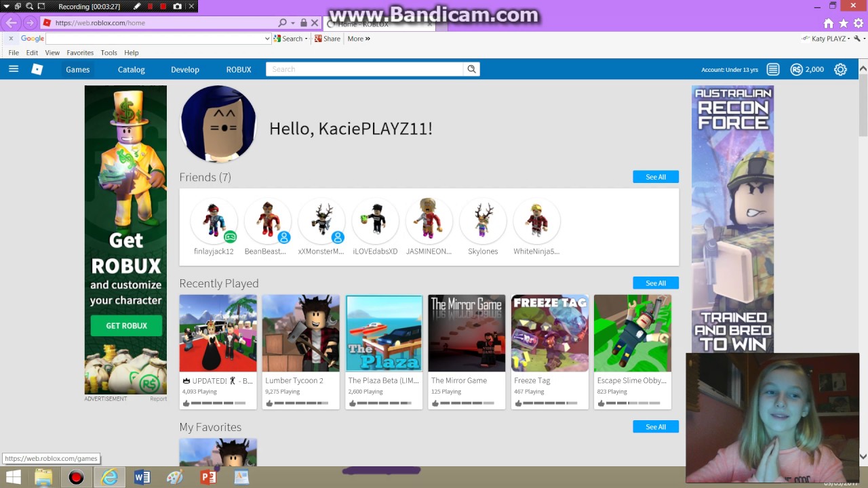Click See All next to My Favorites
The image size is (868, 488).
point(656,427)
